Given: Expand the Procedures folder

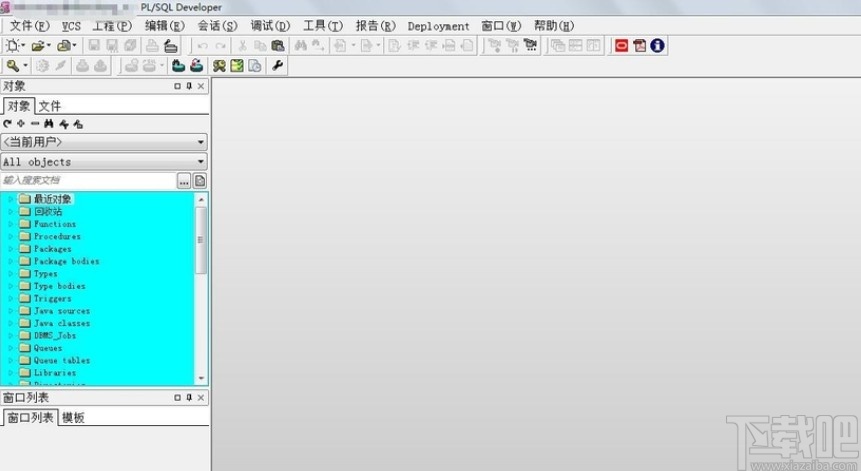Looking at the screenshot, I should (x=10, y=236).
